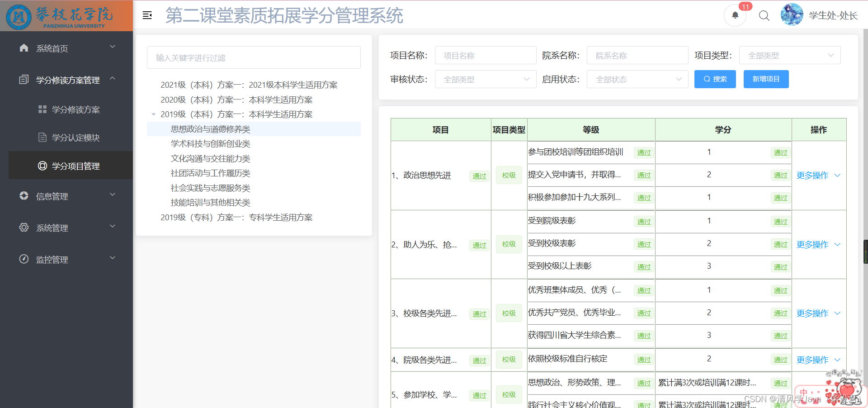Select the 学分项目管理 submenu item

point(71,166)
